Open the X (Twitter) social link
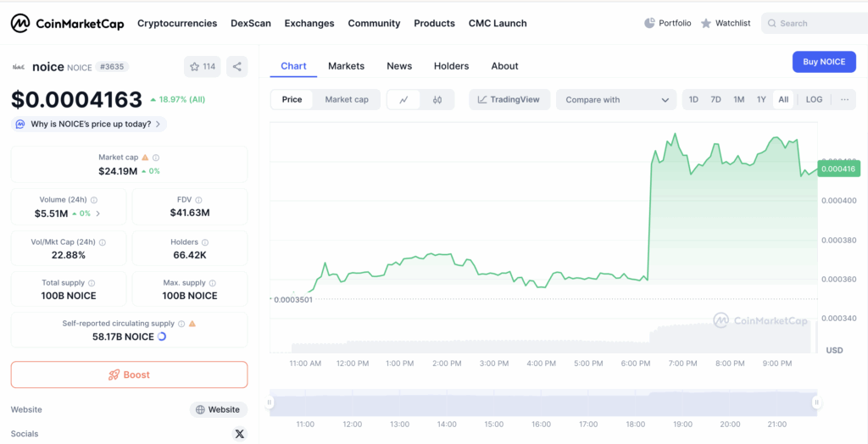The height and width of the screenshot is (444, 868). coord(239,434)
